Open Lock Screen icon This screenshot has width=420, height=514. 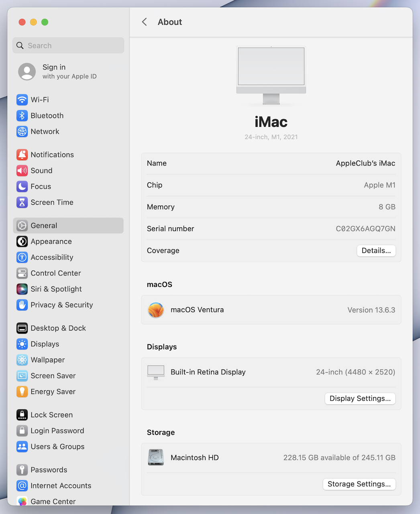pyautogui.click(x=22, y=415)
